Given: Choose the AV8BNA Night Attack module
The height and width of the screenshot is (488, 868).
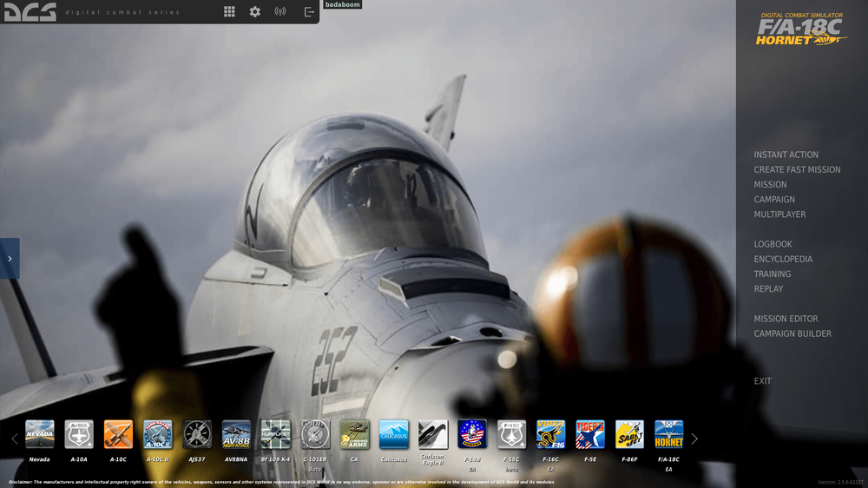Looking at the screenshot, I should [x=236, y=434].
